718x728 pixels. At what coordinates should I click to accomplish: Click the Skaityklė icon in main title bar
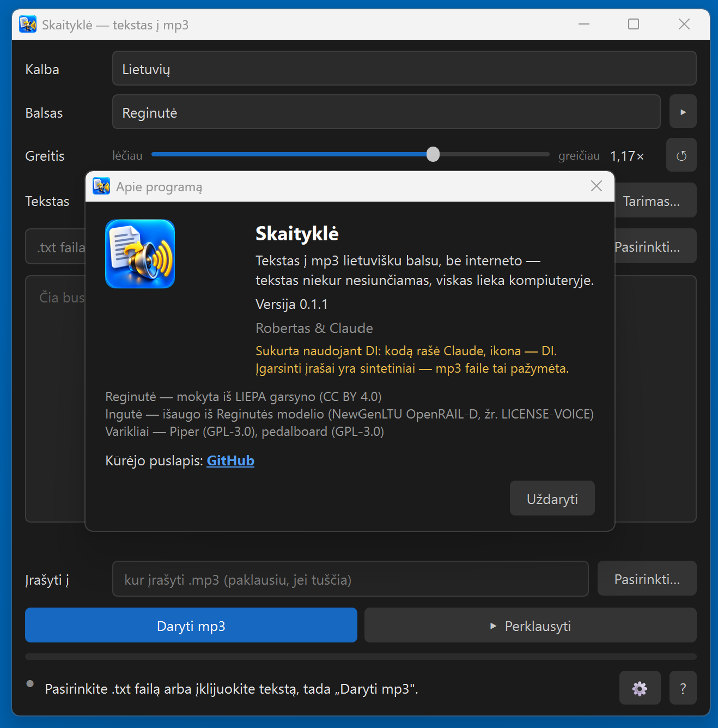pos(28,25)
